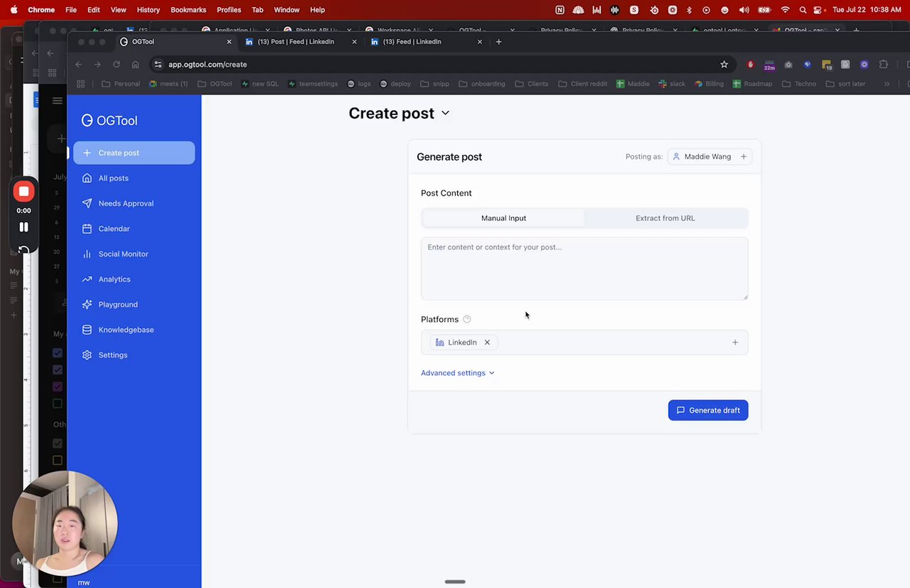Viewport: 910px width, 588px height.
Task: Open the Wi-Fi menu bar icon
Action: point(785,10)
